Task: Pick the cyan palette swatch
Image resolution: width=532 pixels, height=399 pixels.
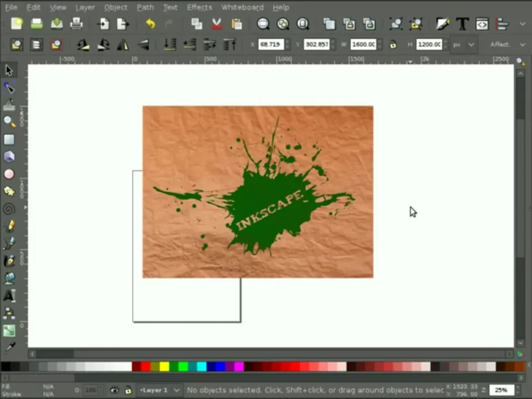Action: click(x=202, y=366)
